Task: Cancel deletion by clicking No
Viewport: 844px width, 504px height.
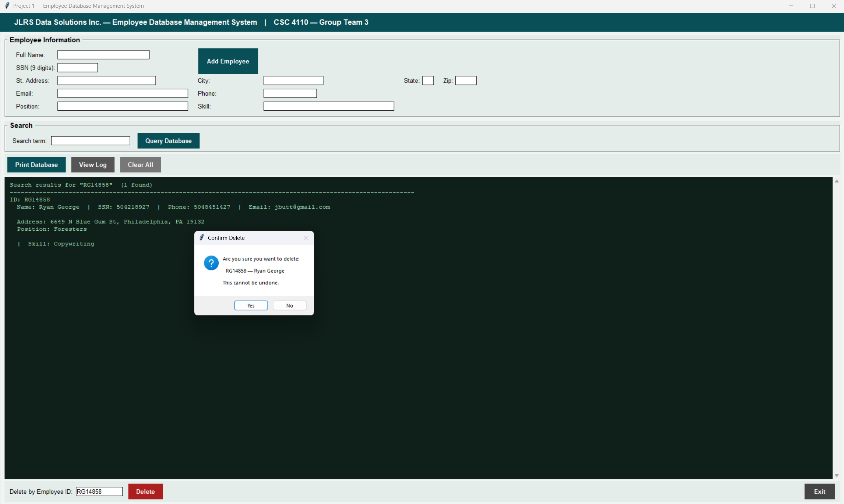Action: click(289, 305)
